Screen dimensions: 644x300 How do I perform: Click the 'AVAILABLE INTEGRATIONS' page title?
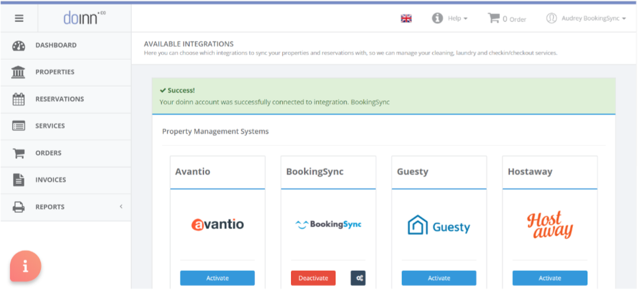click(x=189, y=44)
